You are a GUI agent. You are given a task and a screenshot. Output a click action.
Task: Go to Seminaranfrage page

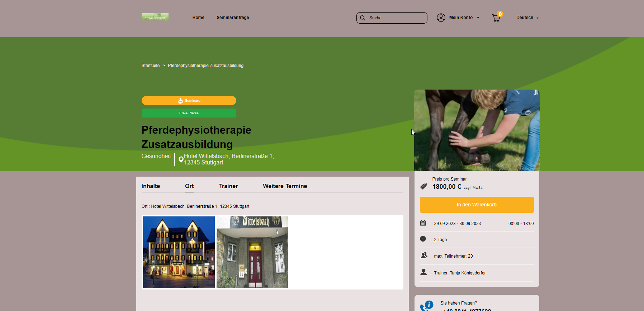pyautogui.click(x=233, y=18)
